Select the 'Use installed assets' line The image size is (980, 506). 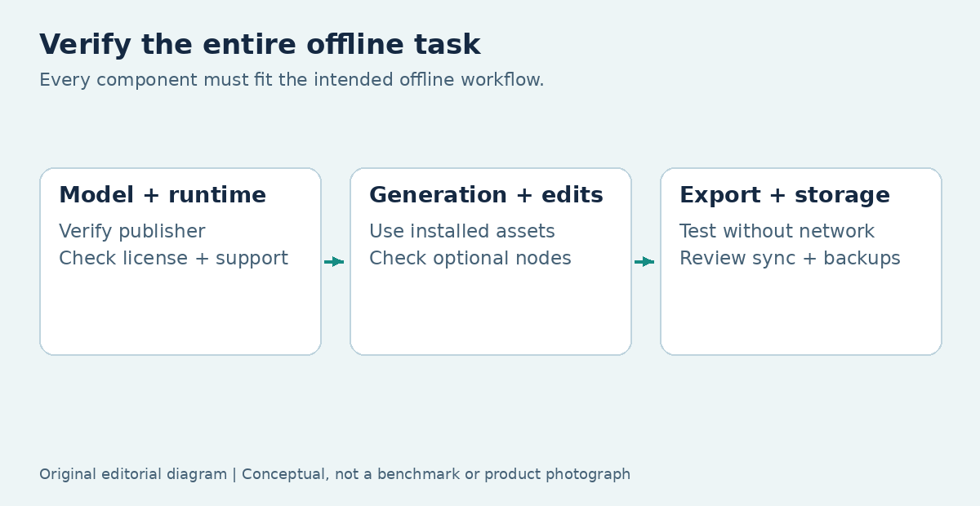[462, 232]
